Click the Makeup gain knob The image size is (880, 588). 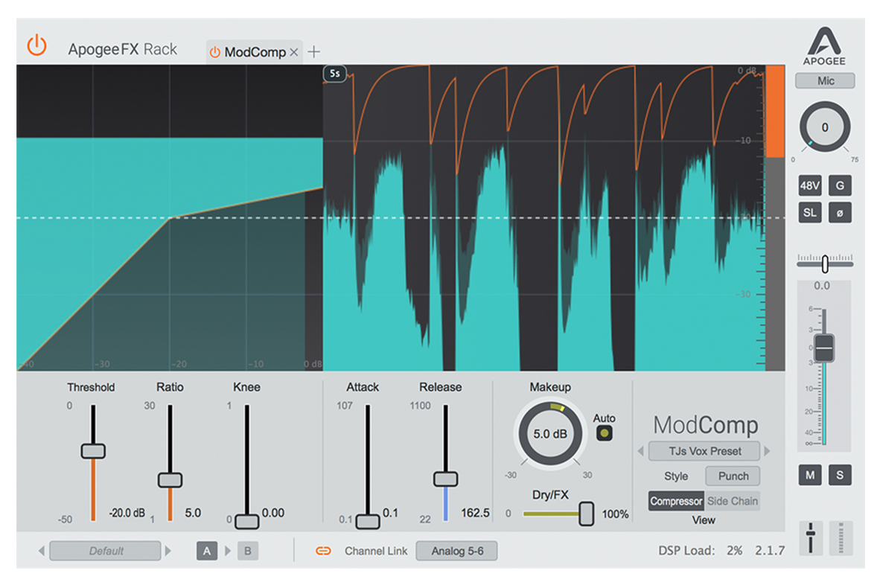(x=550, y=434)
